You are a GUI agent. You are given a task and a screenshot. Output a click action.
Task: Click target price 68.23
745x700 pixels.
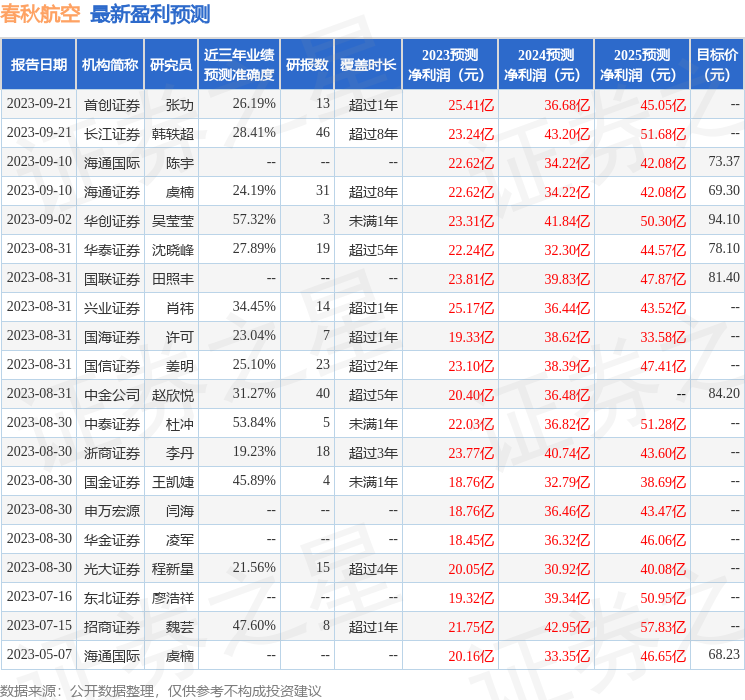click(724, 654)
